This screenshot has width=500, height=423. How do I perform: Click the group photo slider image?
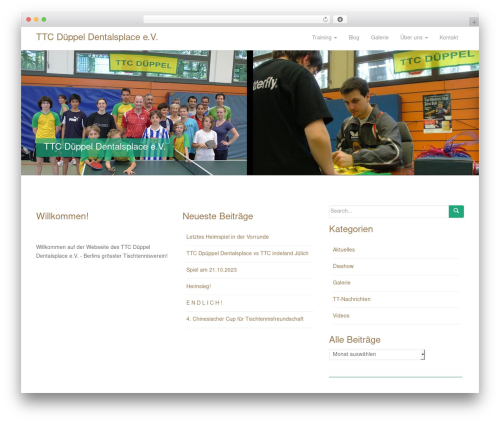click(134, 112)
